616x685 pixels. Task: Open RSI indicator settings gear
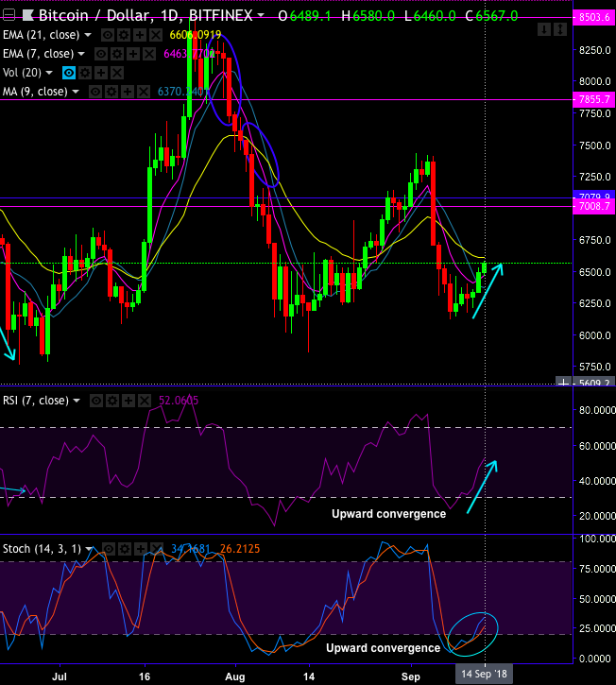112,401
